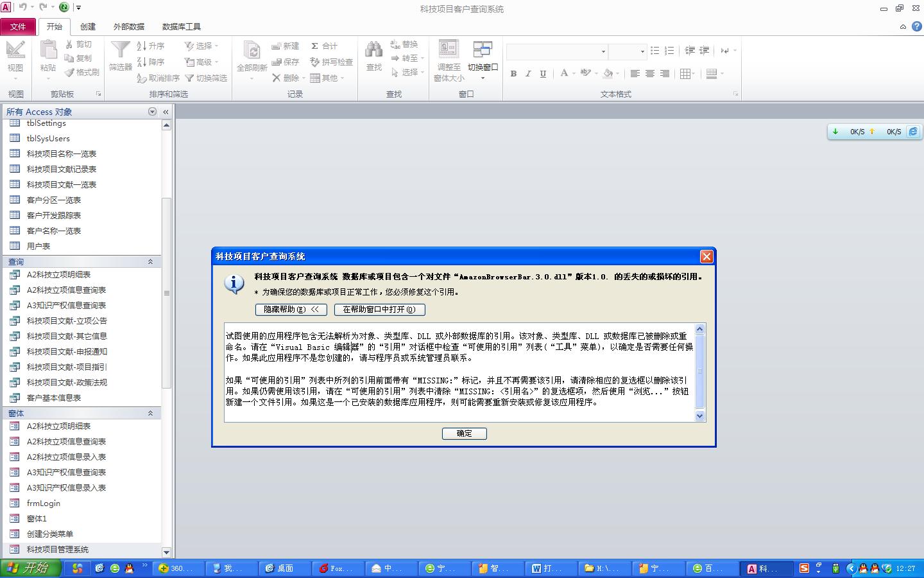This screenshot has width=924, height=578.
Task: Open the 桌面 taskbar item
Action: 286,568
